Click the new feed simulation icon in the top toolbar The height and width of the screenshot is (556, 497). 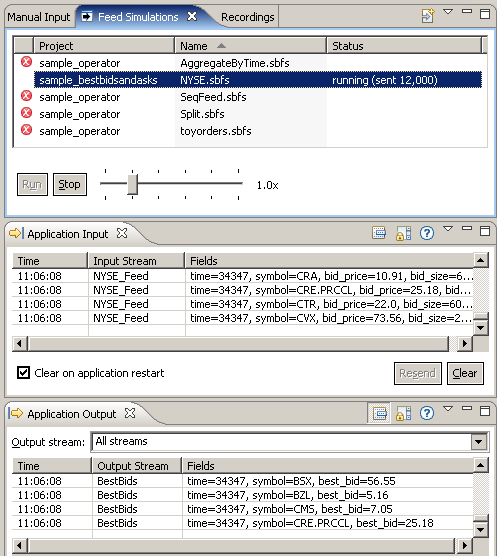pos(428,16)
